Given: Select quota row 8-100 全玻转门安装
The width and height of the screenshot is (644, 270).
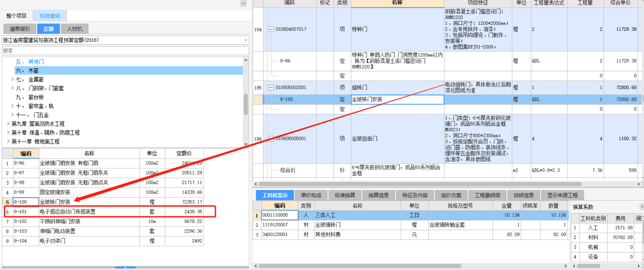Looking at the screenshot, I should point(103,202).
